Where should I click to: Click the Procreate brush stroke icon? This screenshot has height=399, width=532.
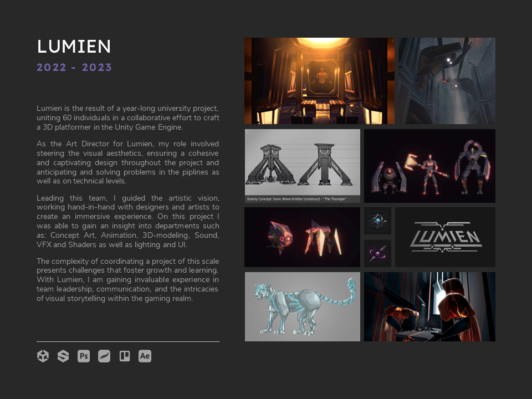(x=104, y=356)
